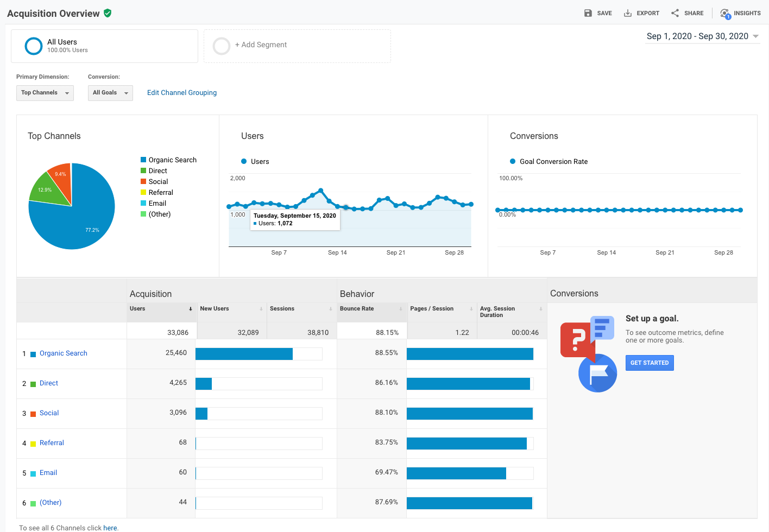Click the 'here' link to see all channels
This screenshot has width=769, height=532.
(110, 528)
